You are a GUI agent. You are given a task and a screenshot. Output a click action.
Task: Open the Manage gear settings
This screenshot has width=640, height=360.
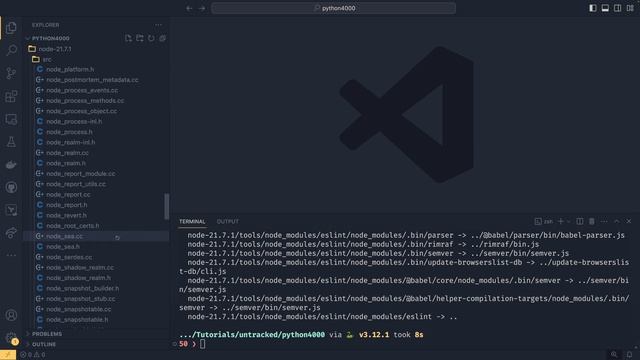(11, 338)
